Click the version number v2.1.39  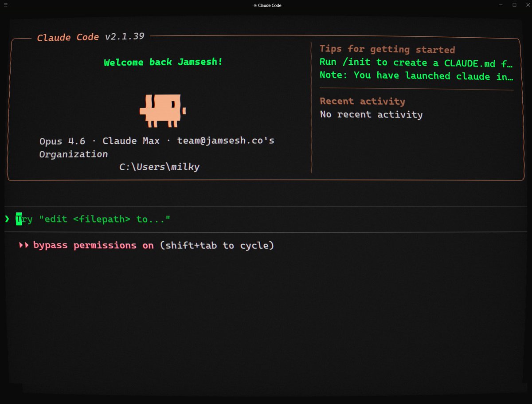point(125,36)
